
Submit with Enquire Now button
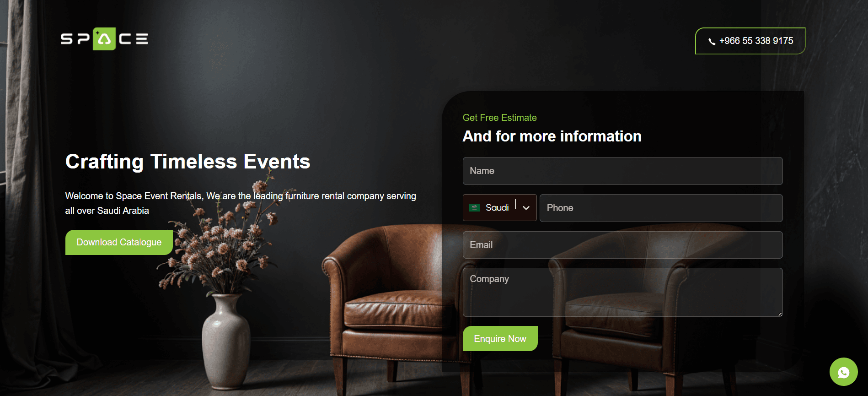click(x=500, y=339)
